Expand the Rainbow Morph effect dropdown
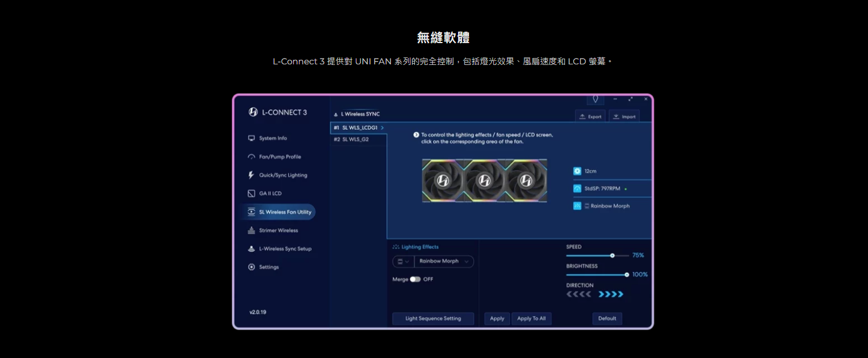Viewport: 868px width, 358px height. tap(444, 261)
